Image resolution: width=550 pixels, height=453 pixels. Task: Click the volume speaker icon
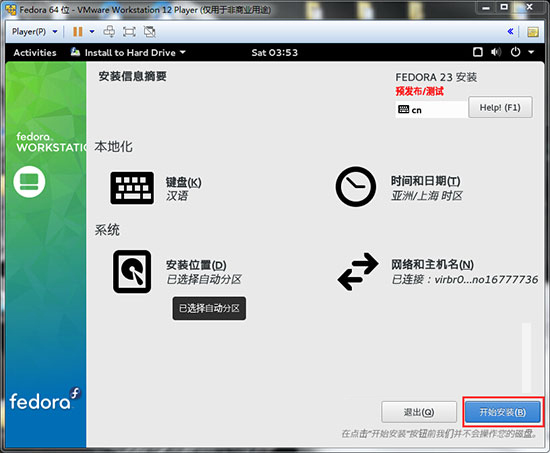pyautogui.click(x=496, y=52)
